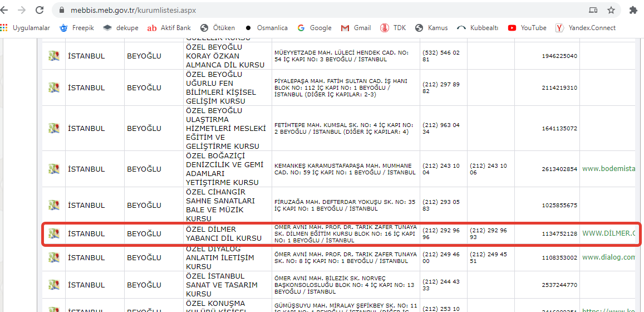Click phone number (212) 963 04 34
Viewport: 644px width, 312px height.
pyautogui.click(x=441, y=128)
